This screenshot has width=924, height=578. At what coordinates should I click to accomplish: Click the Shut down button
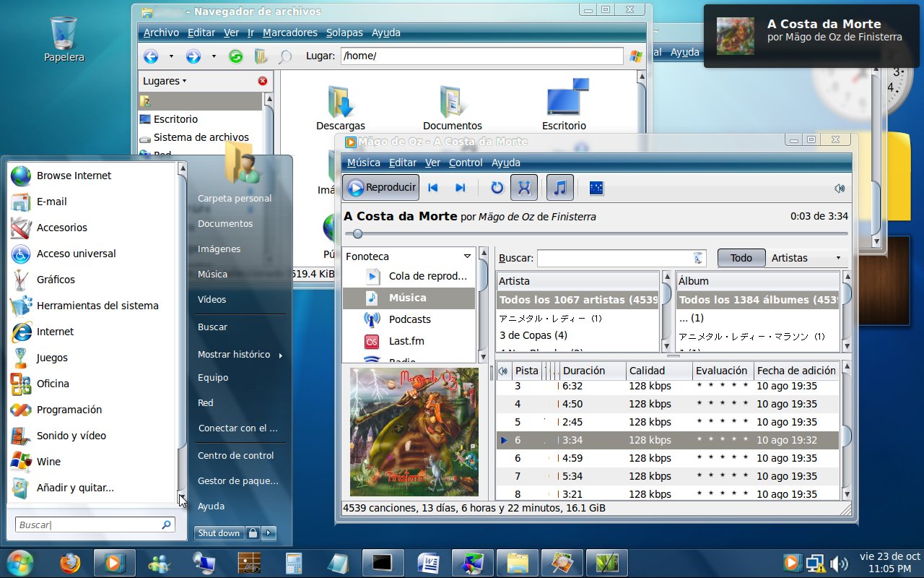[219, 533]
